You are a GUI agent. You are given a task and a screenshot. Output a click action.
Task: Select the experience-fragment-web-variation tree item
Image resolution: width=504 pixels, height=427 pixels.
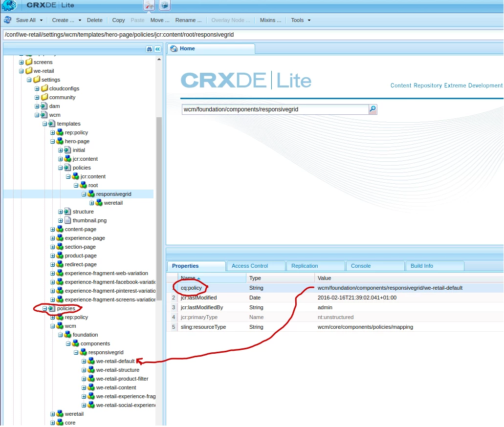pos(107,273)
